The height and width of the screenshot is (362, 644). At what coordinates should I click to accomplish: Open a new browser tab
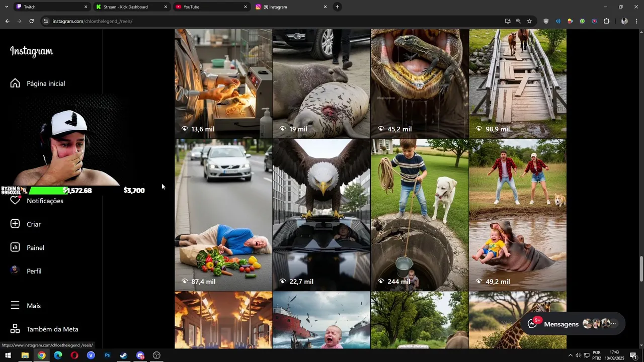tap(338, 7)
